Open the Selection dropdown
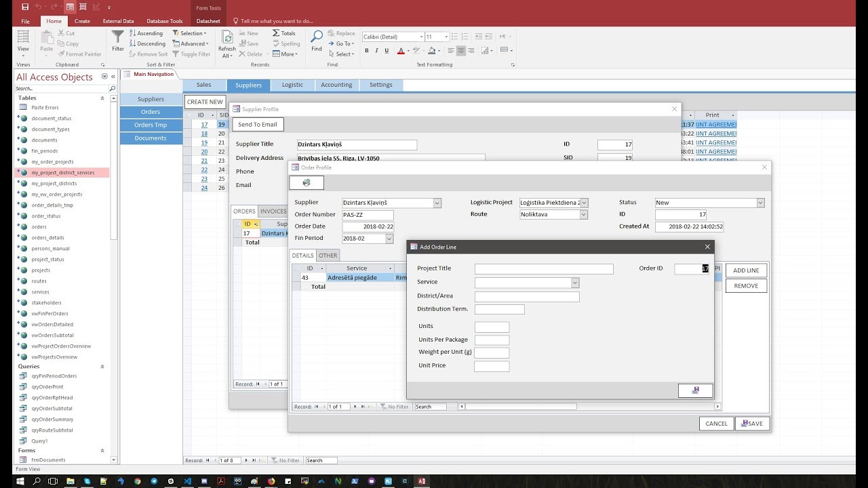868x488 pixels. click(189, 33)
